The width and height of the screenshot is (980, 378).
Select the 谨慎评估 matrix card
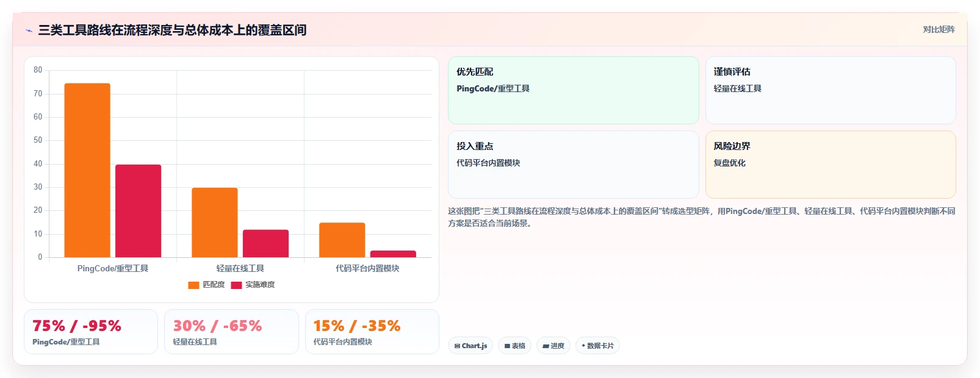coord(830,90)
